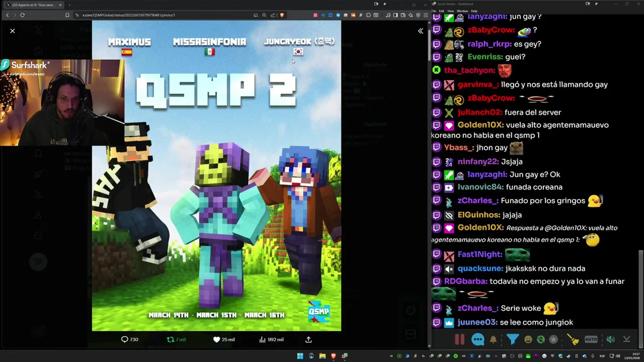
Task: Click message 'fuera del server'
Action: [533, 112]
